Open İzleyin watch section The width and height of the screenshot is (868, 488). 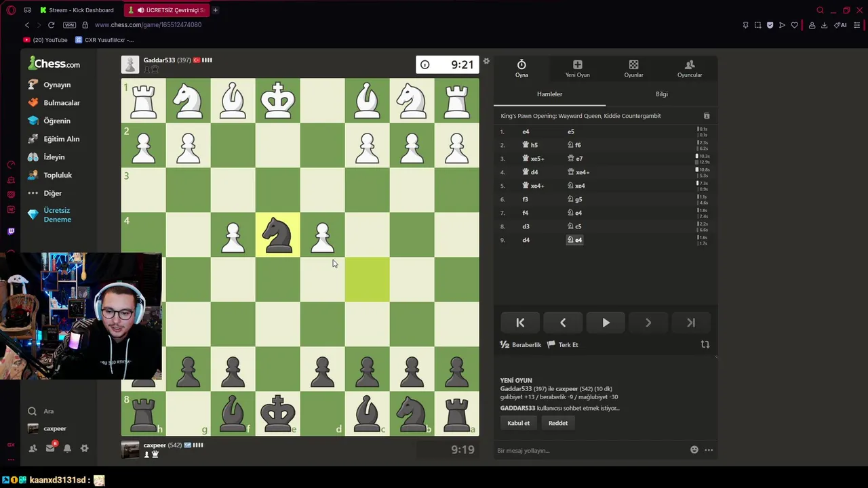(46, 157)
